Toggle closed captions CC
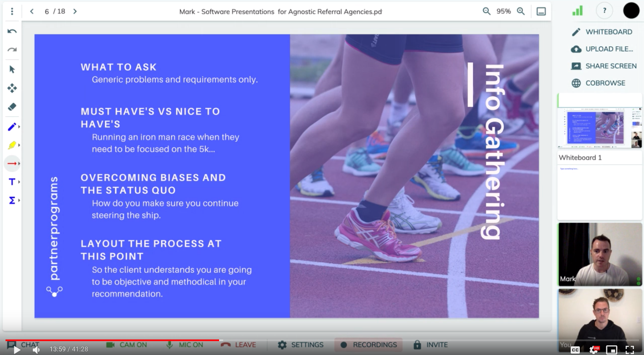This screenshot has width=644, height=355. 575,349
